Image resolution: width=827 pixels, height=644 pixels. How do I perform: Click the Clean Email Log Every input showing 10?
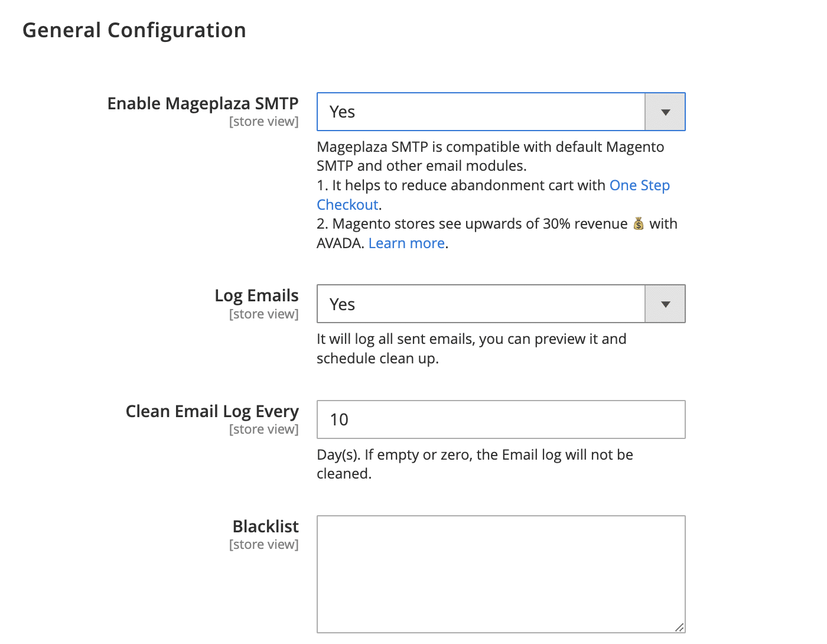tap(501, 419)
